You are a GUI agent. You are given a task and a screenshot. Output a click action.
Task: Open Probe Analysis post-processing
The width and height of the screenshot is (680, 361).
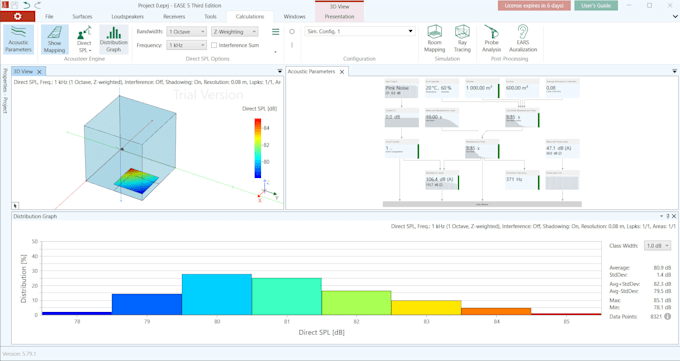pos(491,39)
